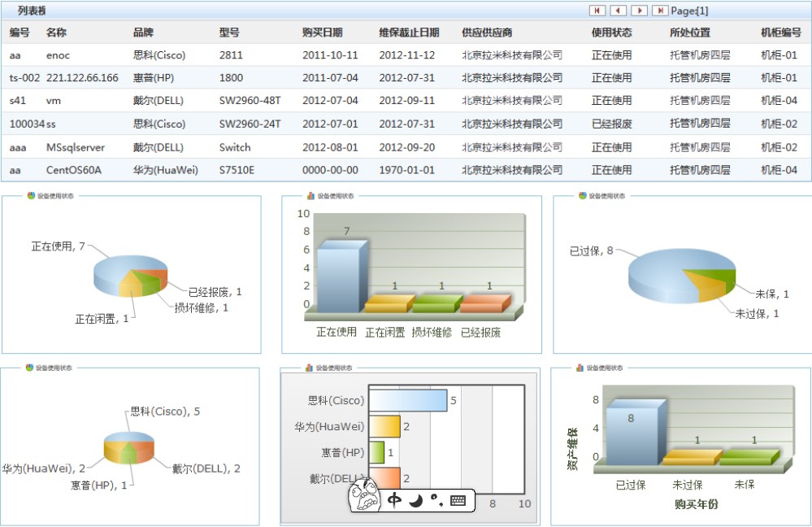Open the IME soft keyboard icon
This screenshot has height=527, width=812.
458,499
